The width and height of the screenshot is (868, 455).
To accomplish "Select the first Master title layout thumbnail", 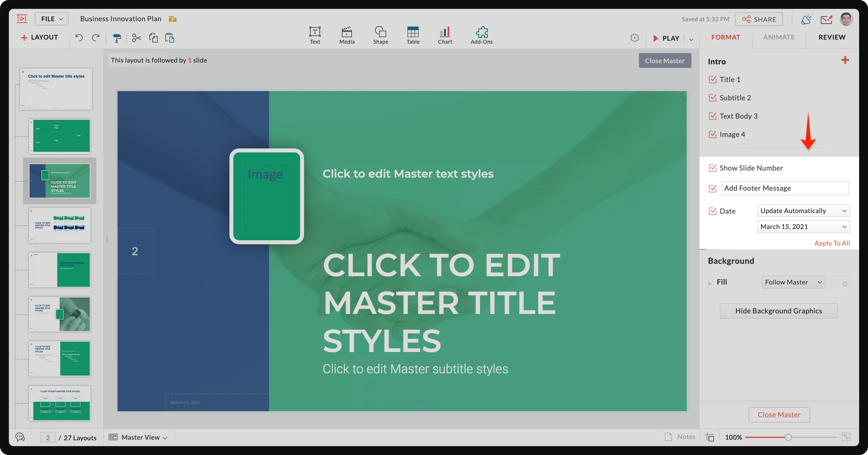I will point(56,89).
